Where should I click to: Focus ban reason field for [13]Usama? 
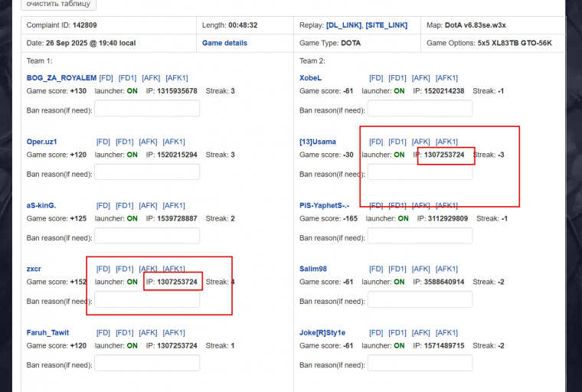(420, 172)
